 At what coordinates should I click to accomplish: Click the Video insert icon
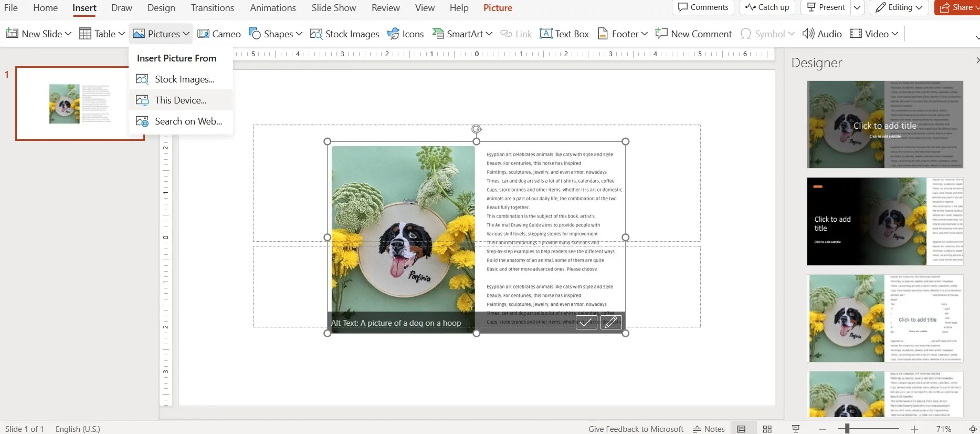coord(856,34)
